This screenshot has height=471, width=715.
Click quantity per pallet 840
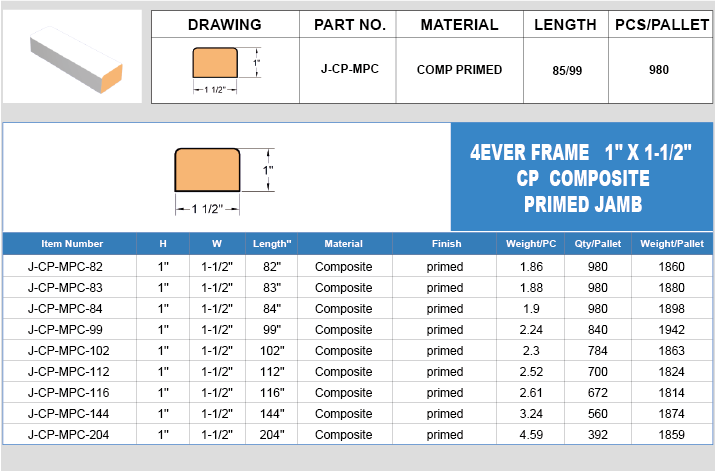point(597,330)
